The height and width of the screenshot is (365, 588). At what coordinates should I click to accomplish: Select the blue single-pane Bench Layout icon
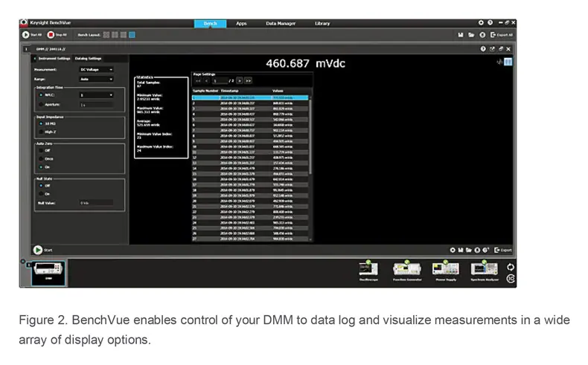[132, 35]
